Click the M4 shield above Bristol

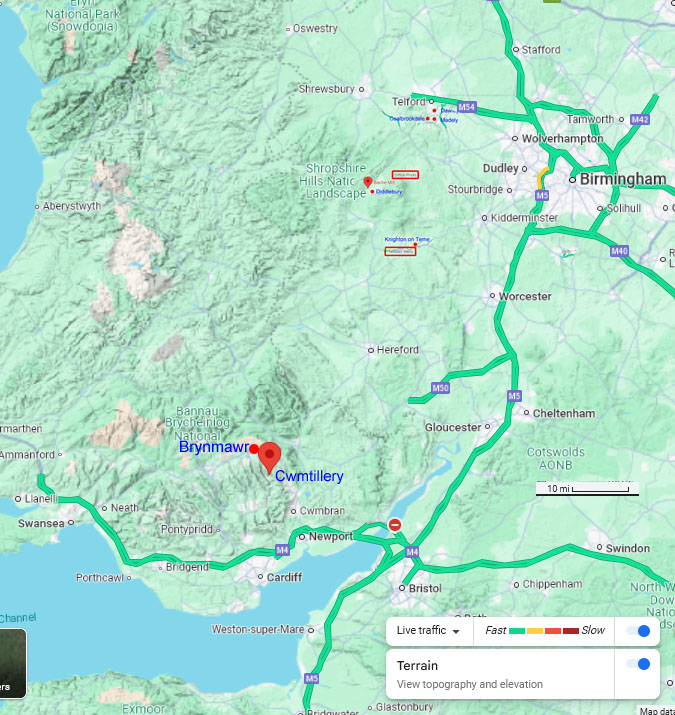(412, 552)
